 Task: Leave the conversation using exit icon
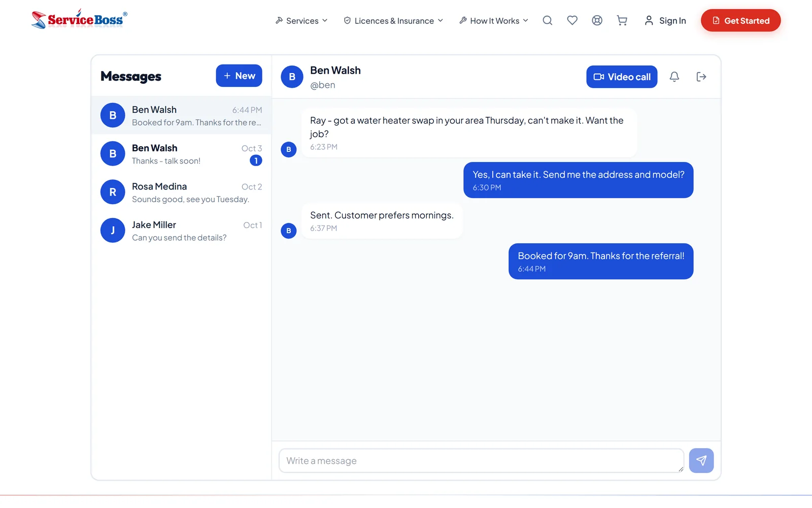[x=701, y=77]
